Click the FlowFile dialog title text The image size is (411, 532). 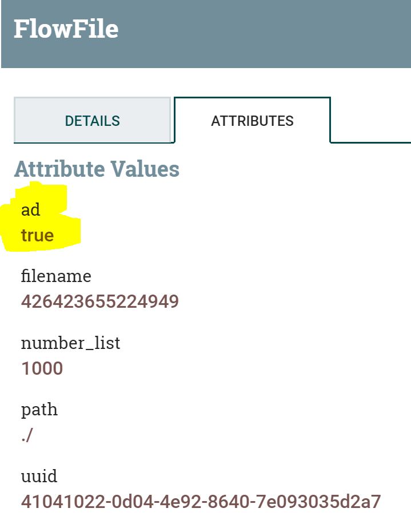coord(66,29)
